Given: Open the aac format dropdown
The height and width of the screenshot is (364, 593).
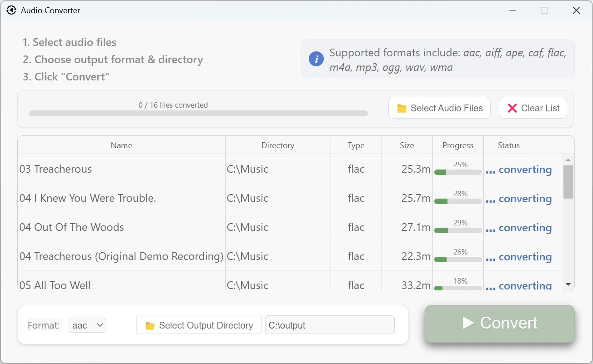Looking at the screenshot, I should [87, 325].
